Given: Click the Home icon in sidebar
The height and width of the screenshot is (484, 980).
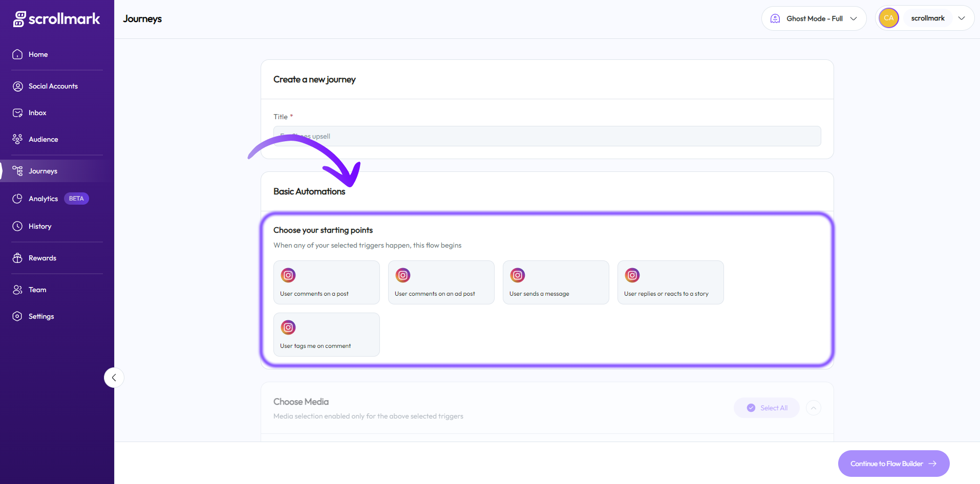Looking at the screenshot, I should (x=17, y=54).
